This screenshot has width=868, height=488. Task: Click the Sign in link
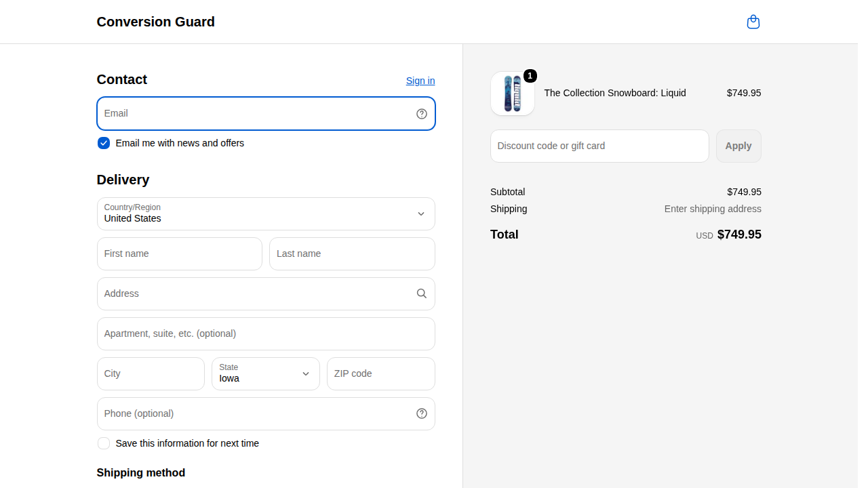coord(420,81)
